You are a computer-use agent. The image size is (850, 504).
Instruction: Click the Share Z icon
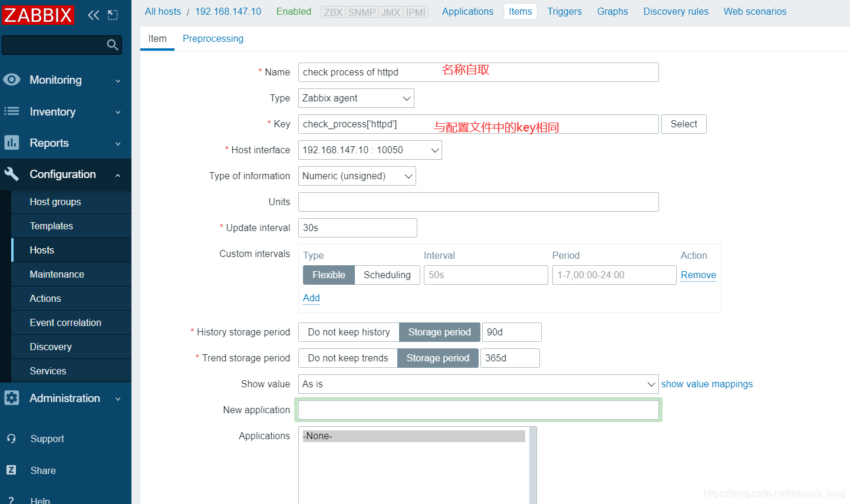pos(11,470)
